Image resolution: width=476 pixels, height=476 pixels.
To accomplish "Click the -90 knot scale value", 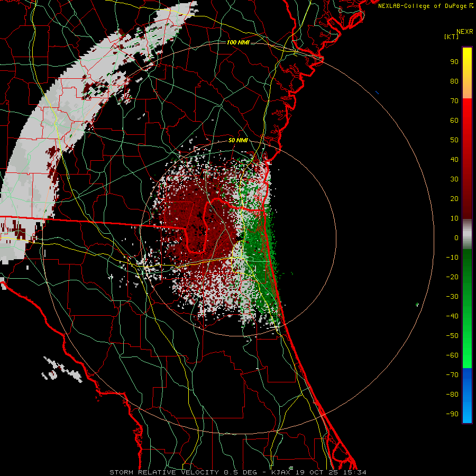I will point(452,414).
